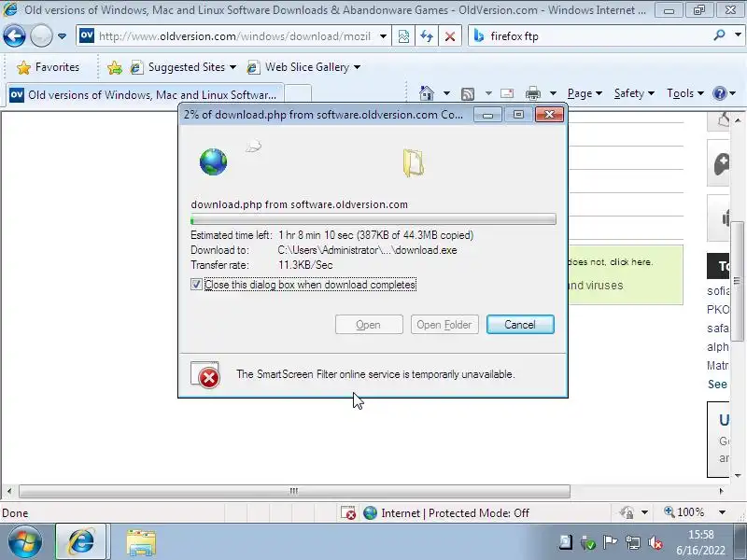Open the Safety menu

click(634, 93)
